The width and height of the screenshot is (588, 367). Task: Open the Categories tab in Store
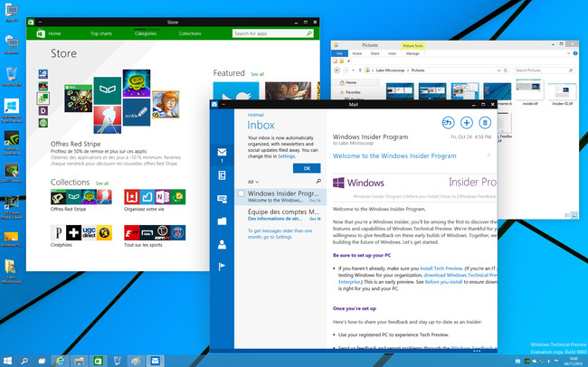(x=146, y=33)
